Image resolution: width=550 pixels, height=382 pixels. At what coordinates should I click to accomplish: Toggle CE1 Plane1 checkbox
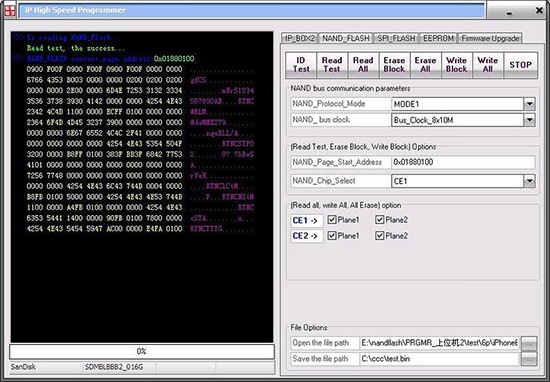(x=331, y=220)
